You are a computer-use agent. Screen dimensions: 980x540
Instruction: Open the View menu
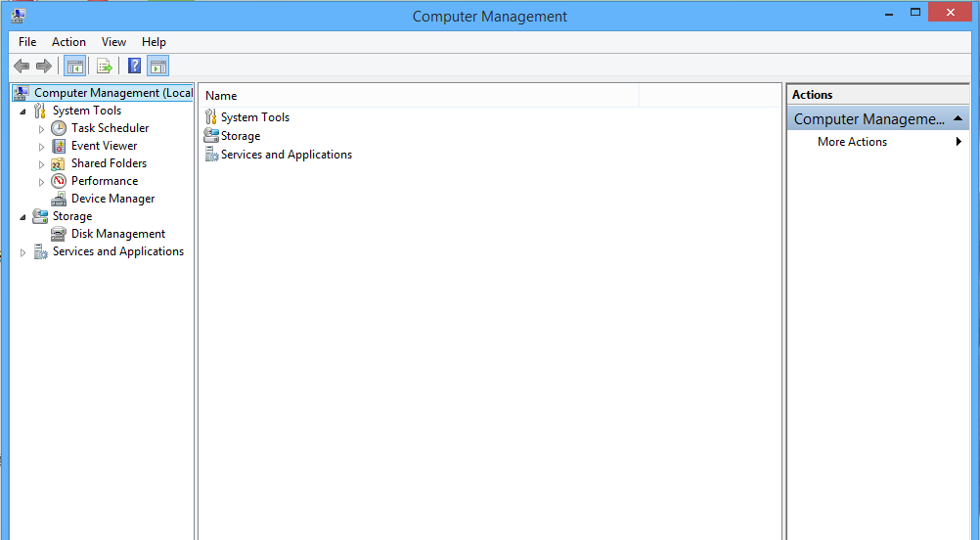[x=113, y=42]
